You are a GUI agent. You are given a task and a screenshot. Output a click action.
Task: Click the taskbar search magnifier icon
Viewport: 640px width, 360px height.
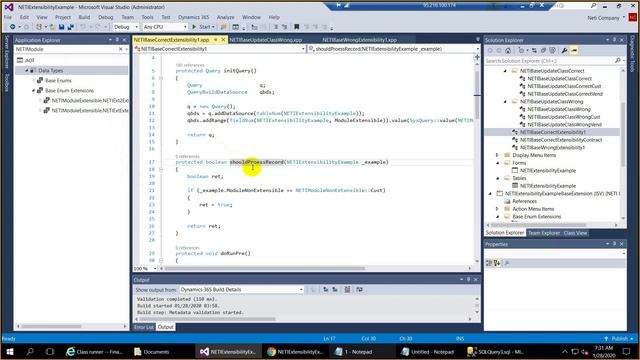point(30,351)
